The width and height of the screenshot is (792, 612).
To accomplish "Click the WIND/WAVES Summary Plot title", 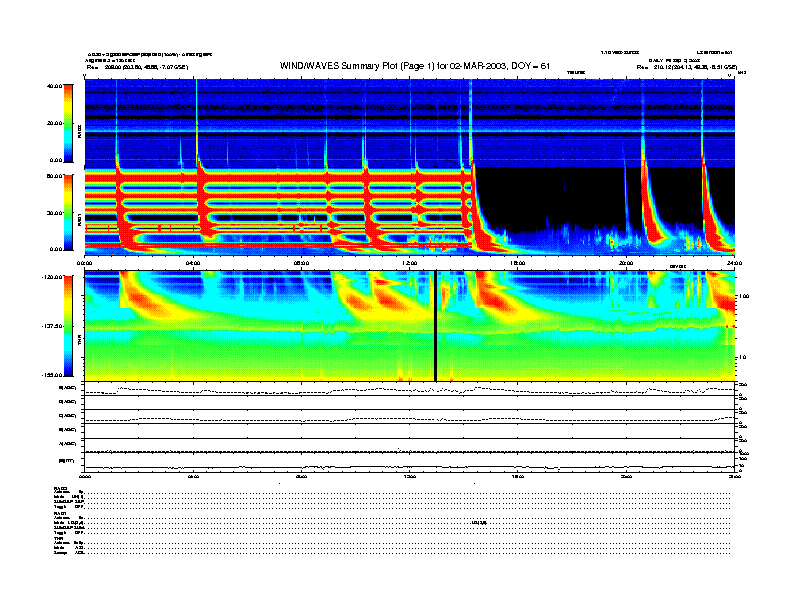I will pos(415,66).
